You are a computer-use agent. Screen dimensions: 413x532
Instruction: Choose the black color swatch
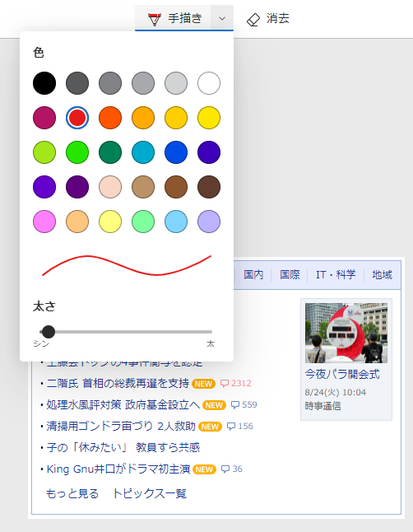44,83
